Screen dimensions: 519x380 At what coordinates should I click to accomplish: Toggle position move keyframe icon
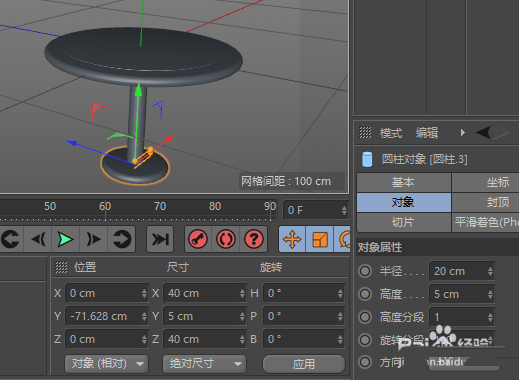coord(292,239)
